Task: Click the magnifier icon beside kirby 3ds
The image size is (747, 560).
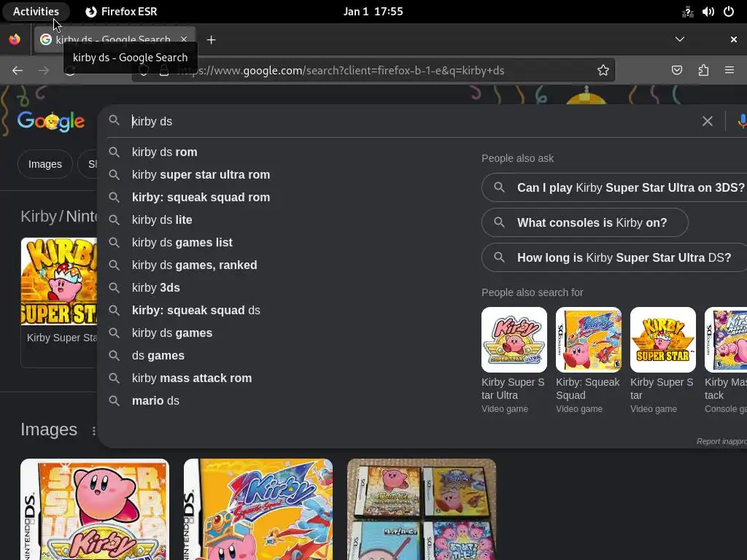Action: pos(114,287)
